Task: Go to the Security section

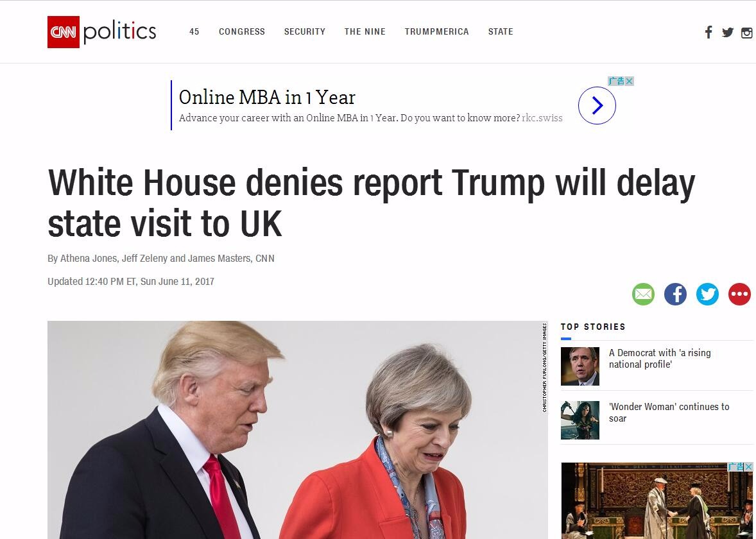Action: coord(305,32)
